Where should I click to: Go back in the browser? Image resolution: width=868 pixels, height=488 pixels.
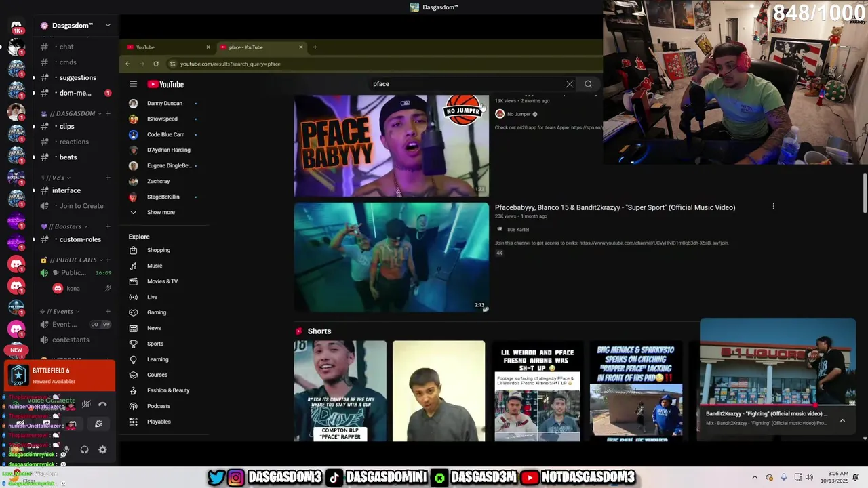pyautogui.click(x=127, y=64)
